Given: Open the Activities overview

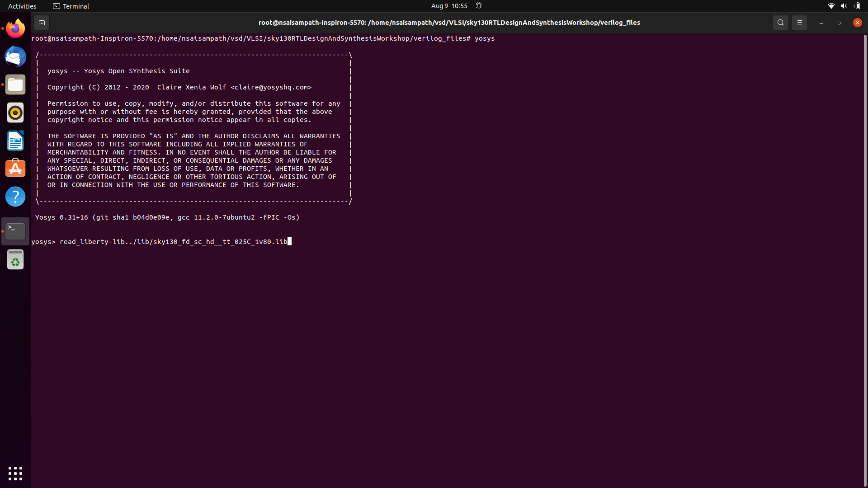Looking at the screenshot, I should [x=22, y=6].
